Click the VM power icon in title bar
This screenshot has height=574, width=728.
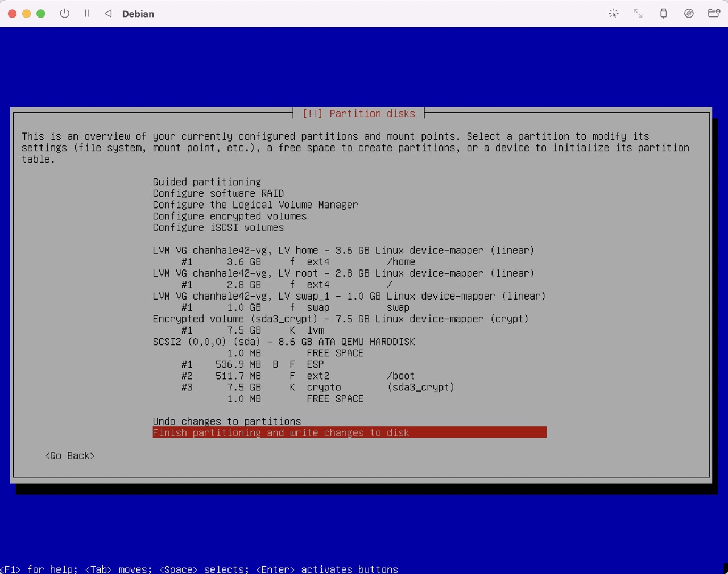coord(65,13)
